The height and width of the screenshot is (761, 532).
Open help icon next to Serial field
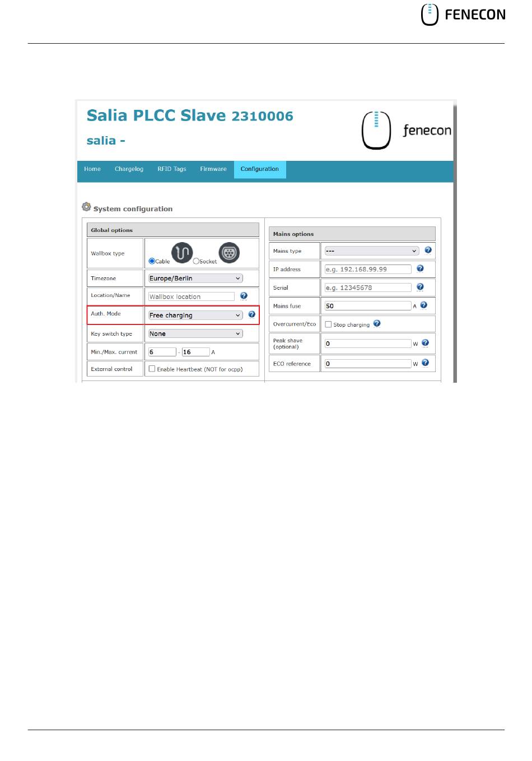click(x=420, y=287)
